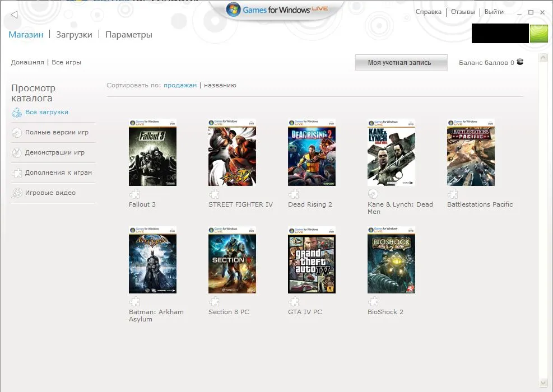Open the 'Все игры' page

tap(66, 62)
